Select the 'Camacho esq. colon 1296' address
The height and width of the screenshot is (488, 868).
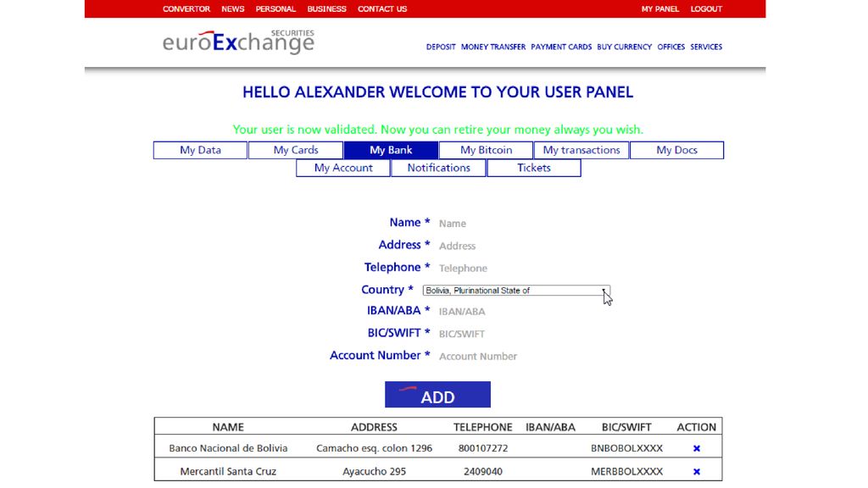click(374, 448)
